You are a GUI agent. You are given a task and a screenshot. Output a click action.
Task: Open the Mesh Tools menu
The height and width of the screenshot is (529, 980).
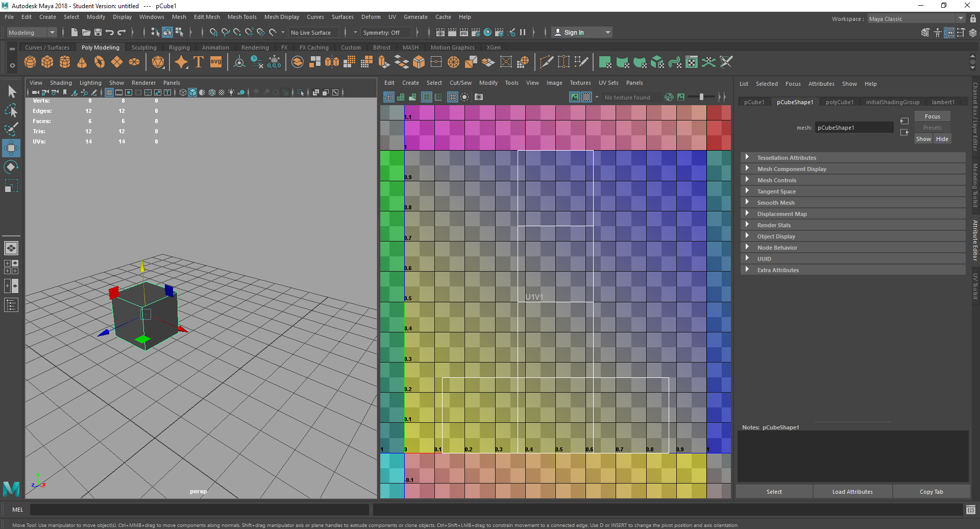(242, 17)
